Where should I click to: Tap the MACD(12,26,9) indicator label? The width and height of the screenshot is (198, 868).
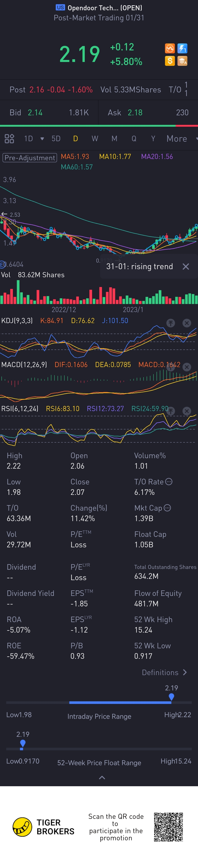24,365
